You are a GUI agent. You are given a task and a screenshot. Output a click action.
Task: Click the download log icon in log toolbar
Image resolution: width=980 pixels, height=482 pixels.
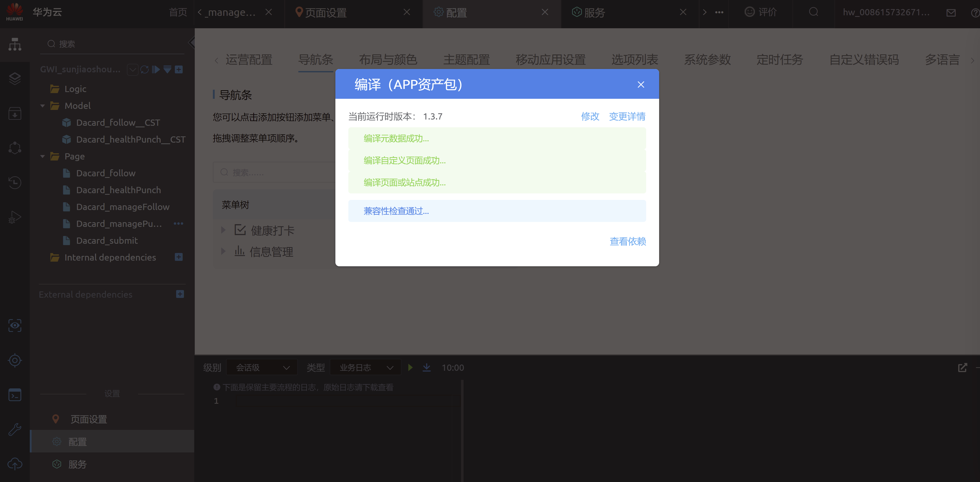427,367
